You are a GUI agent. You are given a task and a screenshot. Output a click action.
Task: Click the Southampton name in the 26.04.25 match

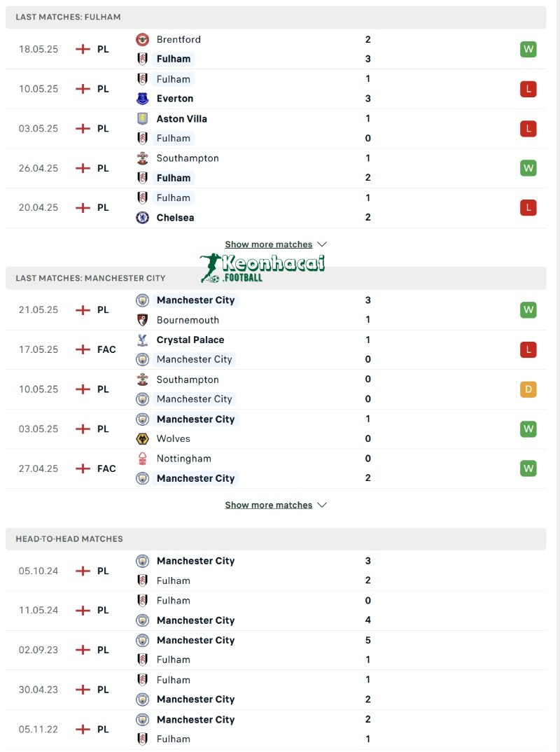pos(188,158)
